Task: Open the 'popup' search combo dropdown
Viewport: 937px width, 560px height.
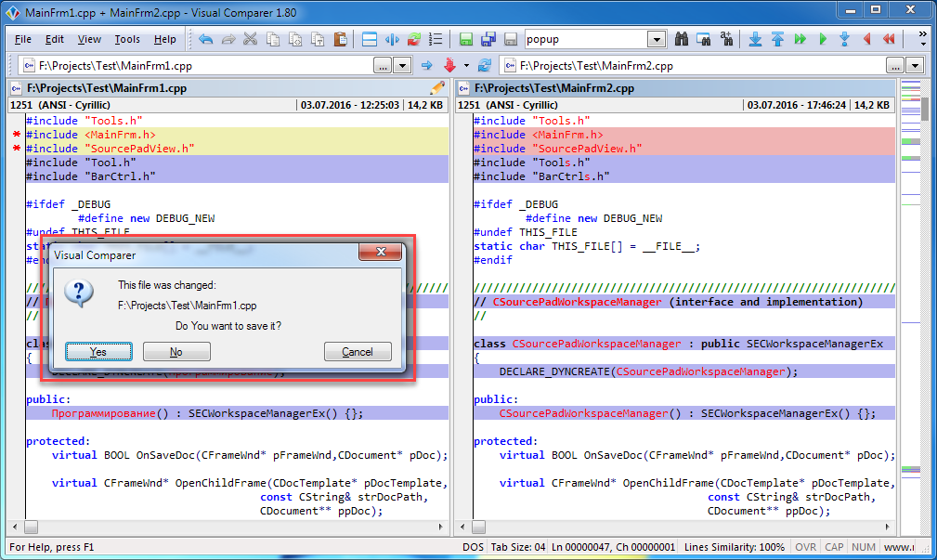Action: (x=657, y=39)
